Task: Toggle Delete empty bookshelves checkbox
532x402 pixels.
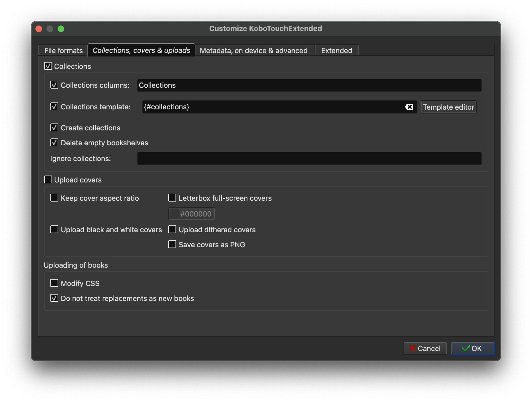Action: [54, 143]
